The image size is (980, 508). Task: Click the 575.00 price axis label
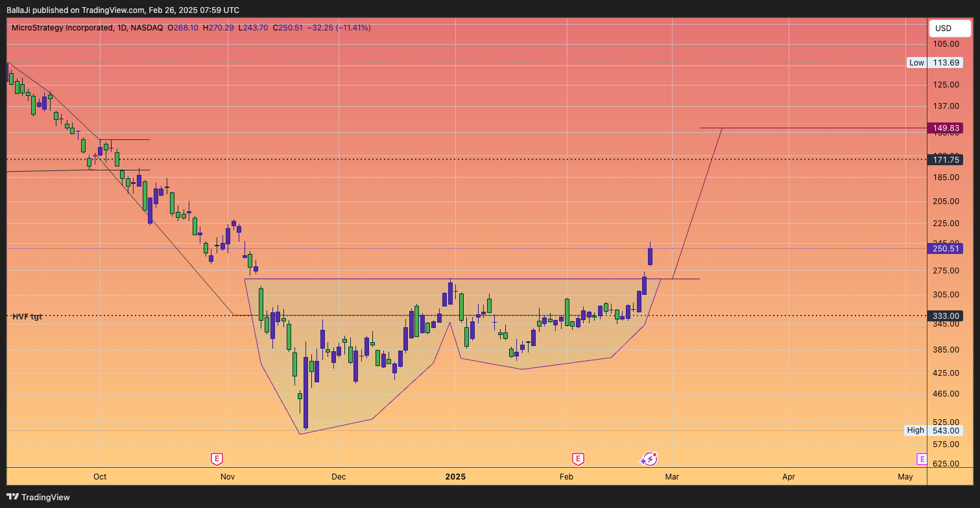[x=946, y=444]
